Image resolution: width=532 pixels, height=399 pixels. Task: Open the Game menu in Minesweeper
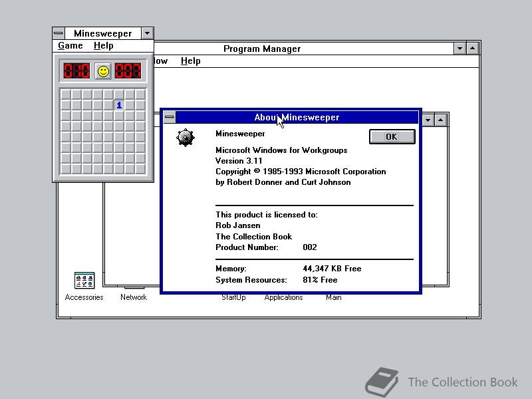70,45
